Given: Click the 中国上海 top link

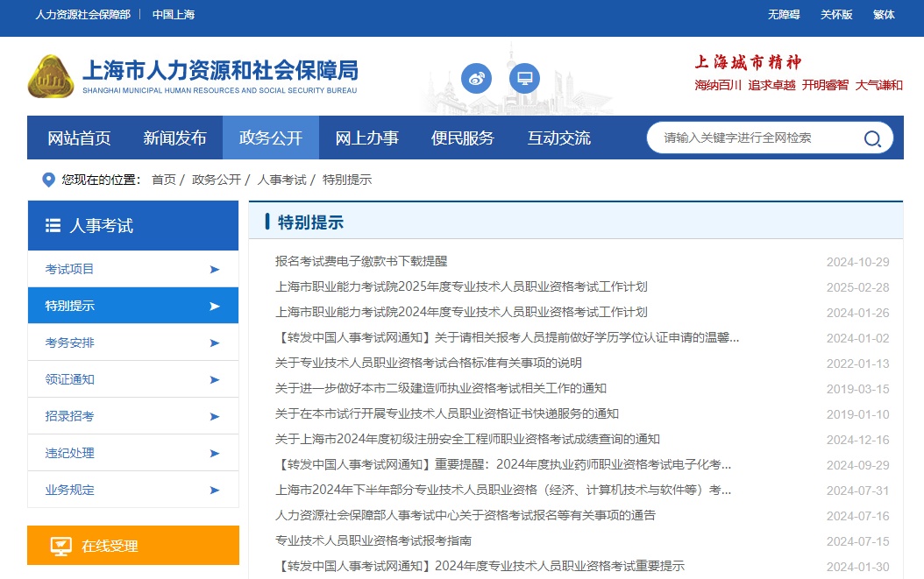Looking at the screenshot, I should pos(174,15).
